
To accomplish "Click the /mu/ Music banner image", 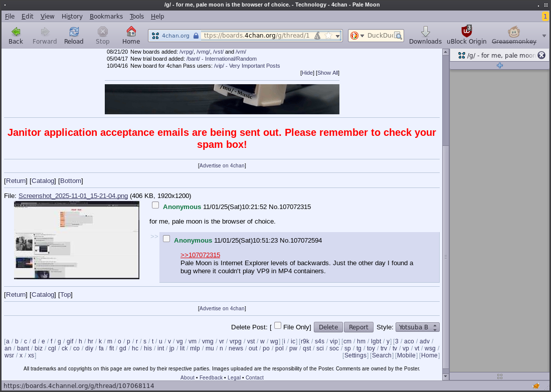I will click(222, 99).
